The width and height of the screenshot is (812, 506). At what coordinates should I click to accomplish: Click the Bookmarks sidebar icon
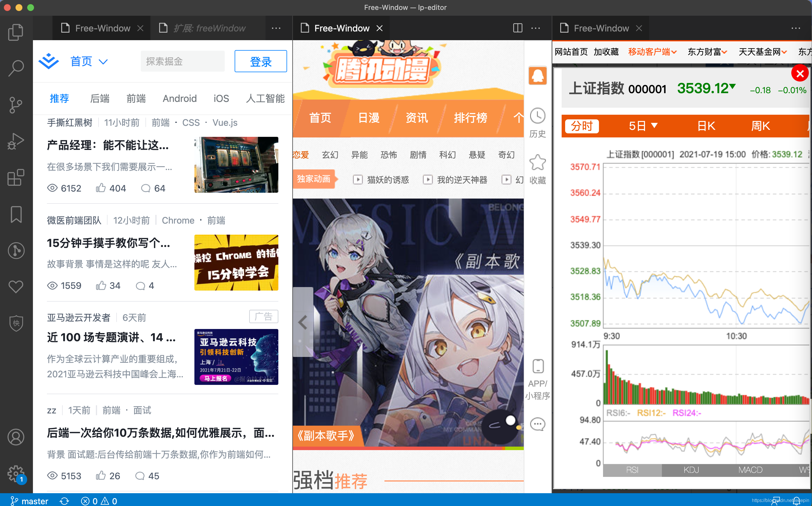pos(16,214)
